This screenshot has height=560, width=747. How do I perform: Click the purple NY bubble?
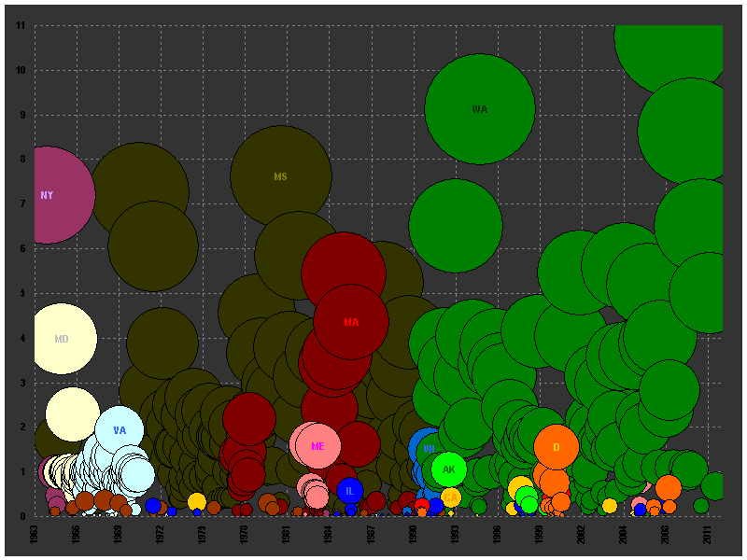point(47,195)
